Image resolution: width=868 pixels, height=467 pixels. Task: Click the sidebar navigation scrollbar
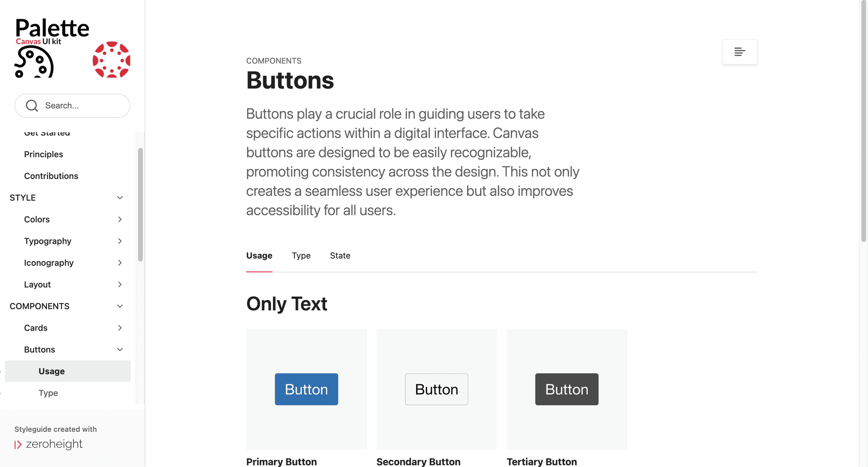pyautogui.click(x=140, y=205)
